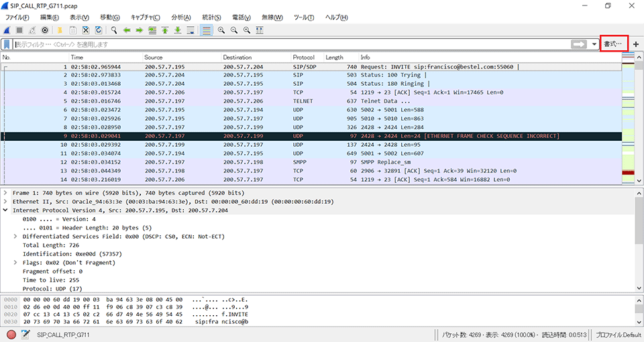The width and height of the screenshot is (644, 342).
Task: Sort by the Length column header
Action: coord(341,58)
